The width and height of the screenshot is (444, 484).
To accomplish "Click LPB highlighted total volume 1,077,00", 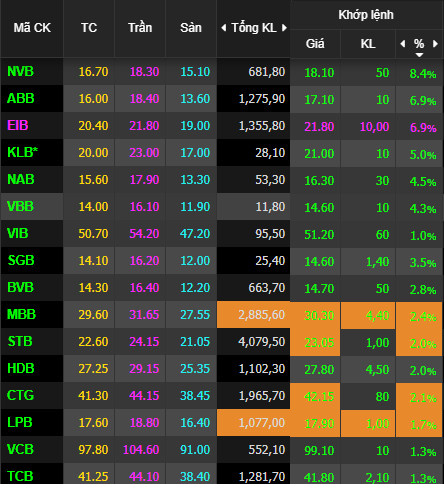I will 262,423.
